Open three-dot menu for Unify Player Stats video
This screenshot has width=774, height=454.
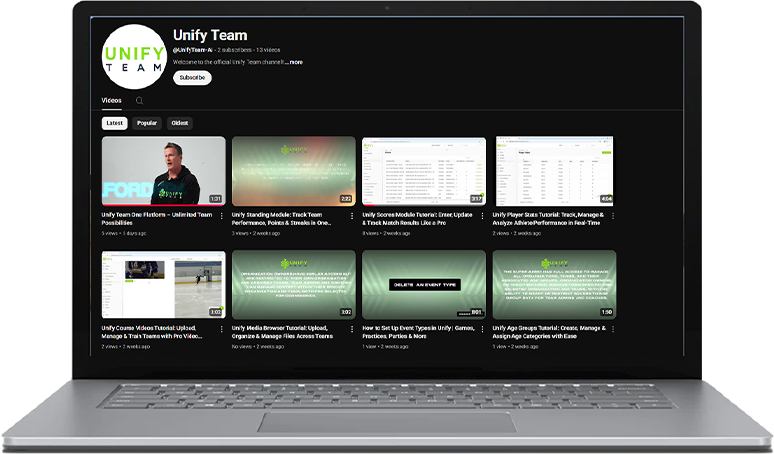click(x=612, y=216)
